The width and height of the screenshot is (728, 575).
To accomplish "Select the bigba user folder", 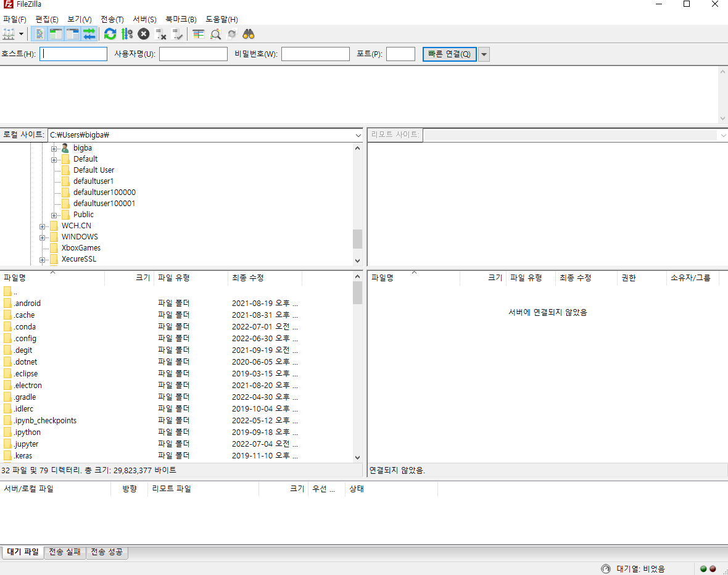I will tap(83, 147).
